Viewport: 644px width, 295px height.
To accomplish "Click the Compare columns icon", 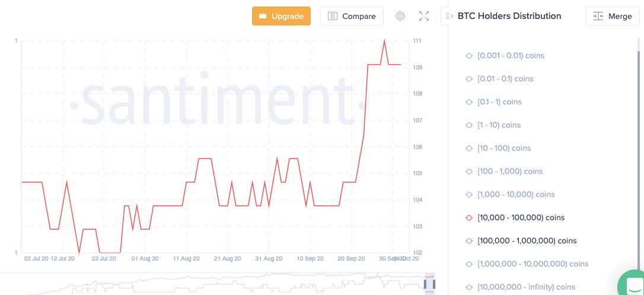I will pyautogui.click(x=333, y=16).
